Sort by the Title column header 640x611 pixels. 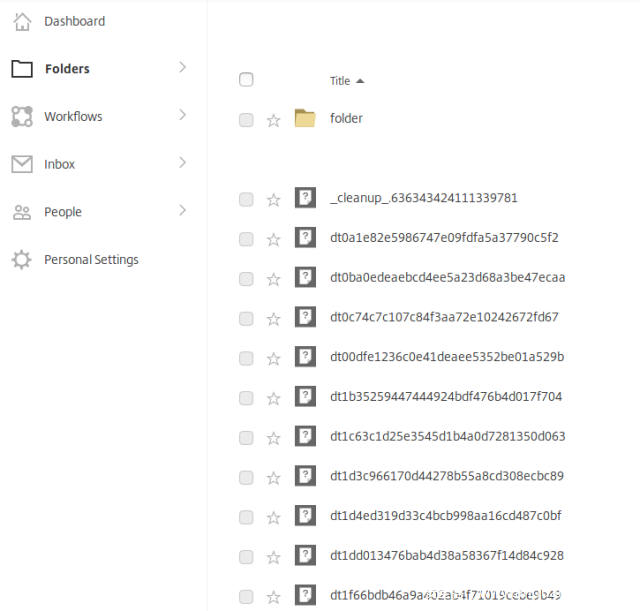click(x=340, y=81)
